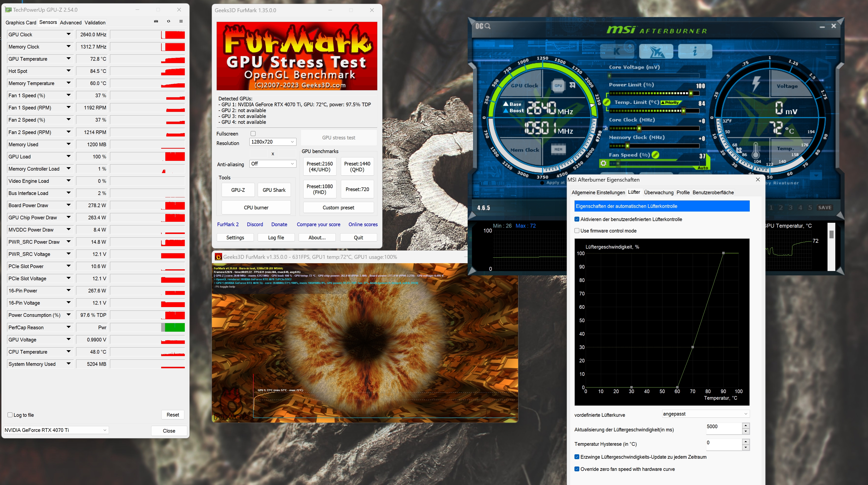Open the Afterburner OC Scanner icon
This screenshot has width=868, height=485.
point(483,26)
